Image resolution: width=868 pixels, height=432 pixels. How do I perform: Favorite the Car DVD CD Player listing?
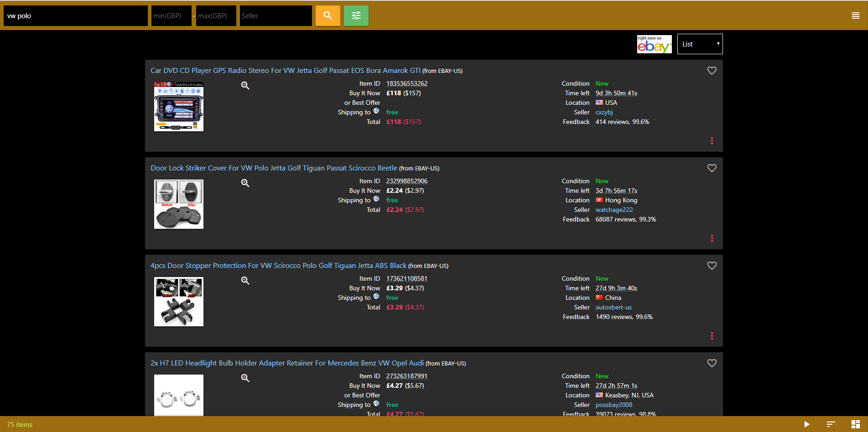[x=712, y=71]
